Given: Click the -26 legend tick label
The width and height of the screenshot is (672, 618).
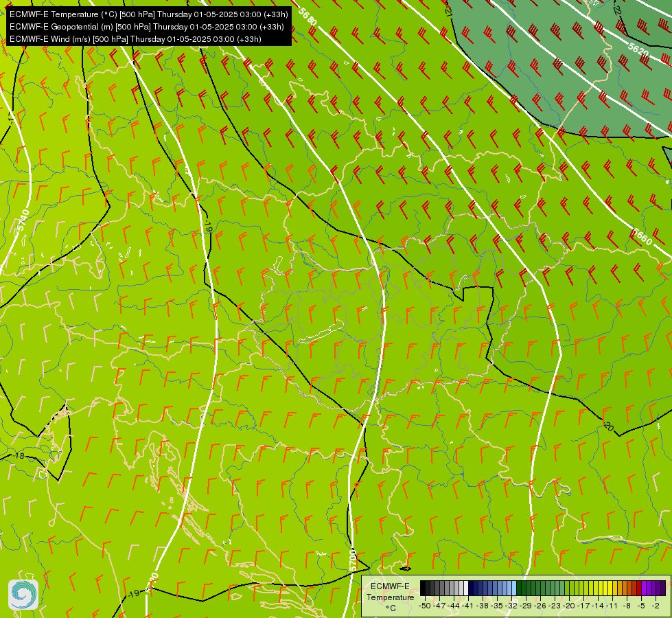Looking at the screenshot, I should (540, 606).
